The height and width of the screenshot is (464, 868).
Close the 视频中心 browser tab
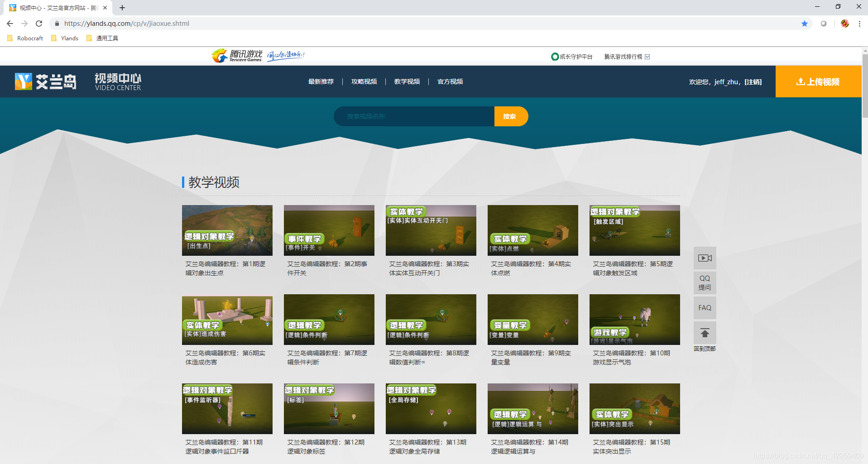(x=105, y=8)
